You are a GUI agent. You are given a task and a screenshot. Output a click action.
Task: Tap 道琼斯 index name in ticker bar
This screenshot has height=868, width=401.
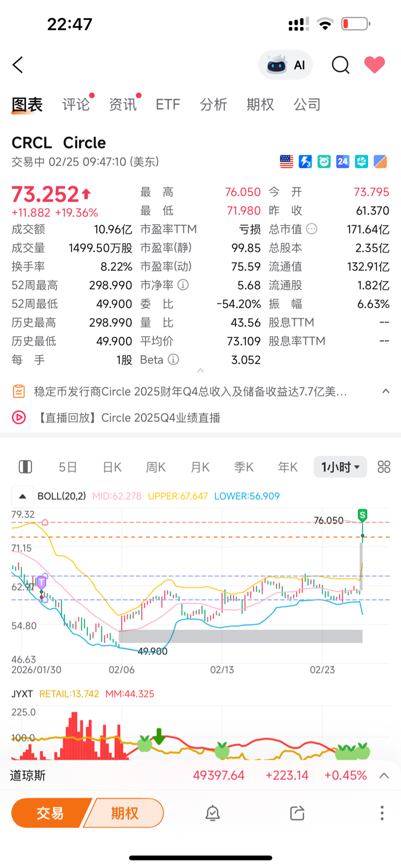(28, 776)
